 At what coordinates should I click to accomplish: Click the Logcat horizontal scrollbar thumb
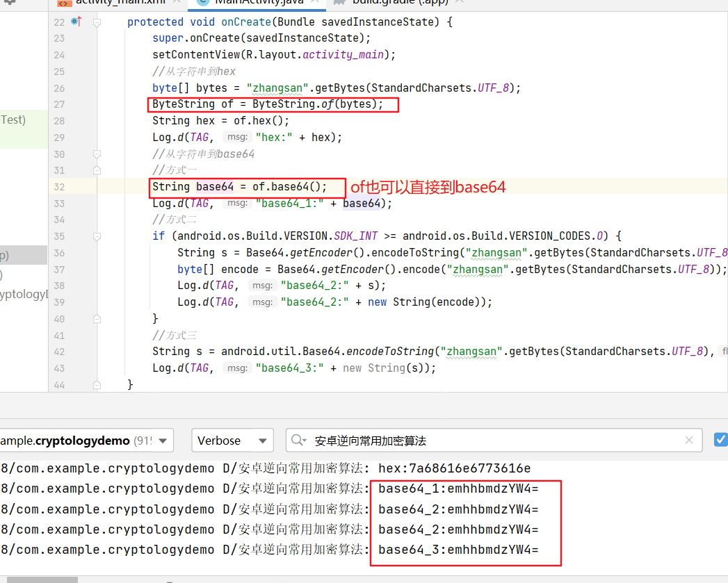42,580
